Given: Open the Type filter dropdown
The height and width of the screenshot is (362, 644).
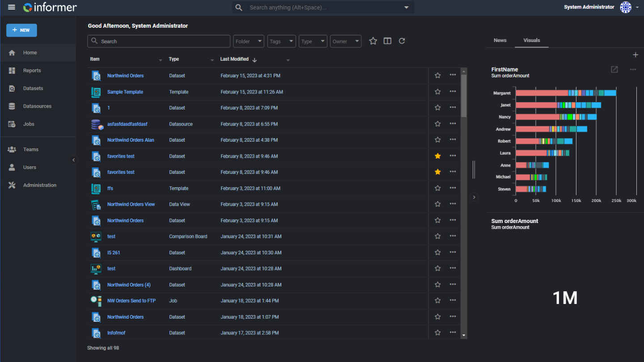Looking at the screenshot, I should coord(313,41).
